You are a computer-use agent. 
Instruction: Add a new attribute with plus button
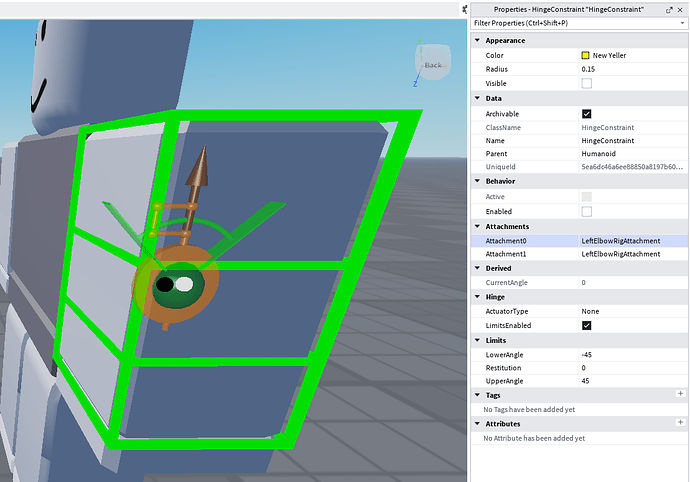tap(680, 422)
